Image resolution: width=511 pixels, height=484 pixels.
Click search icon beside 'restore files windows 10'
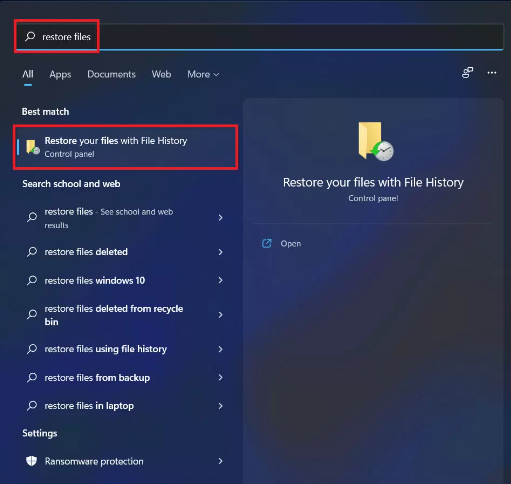pos(32,280)
